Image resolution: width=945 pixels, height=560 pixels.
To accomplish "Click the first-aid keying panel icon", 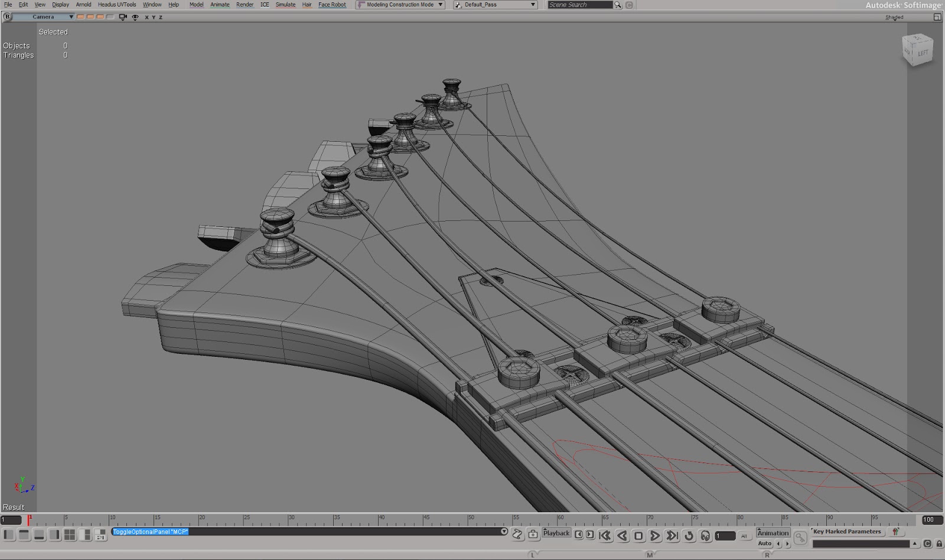I will pos(533,533).
